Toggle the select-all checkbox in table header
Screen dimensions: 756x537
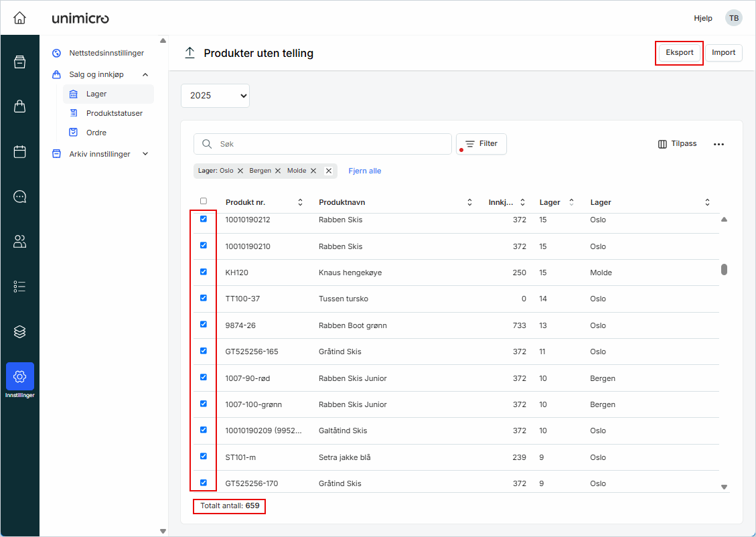(204, 201)
